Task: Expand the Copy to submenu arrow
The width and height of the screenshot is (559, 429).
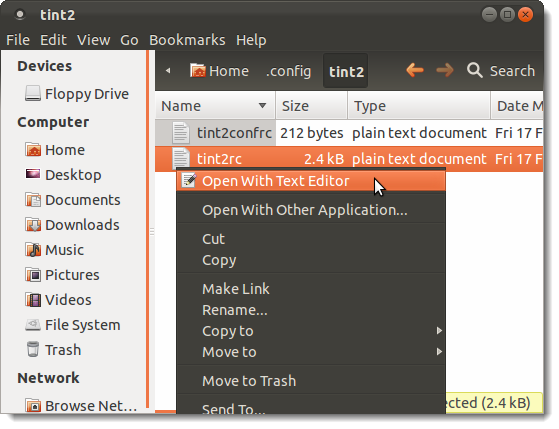Action: coord(439,331)
